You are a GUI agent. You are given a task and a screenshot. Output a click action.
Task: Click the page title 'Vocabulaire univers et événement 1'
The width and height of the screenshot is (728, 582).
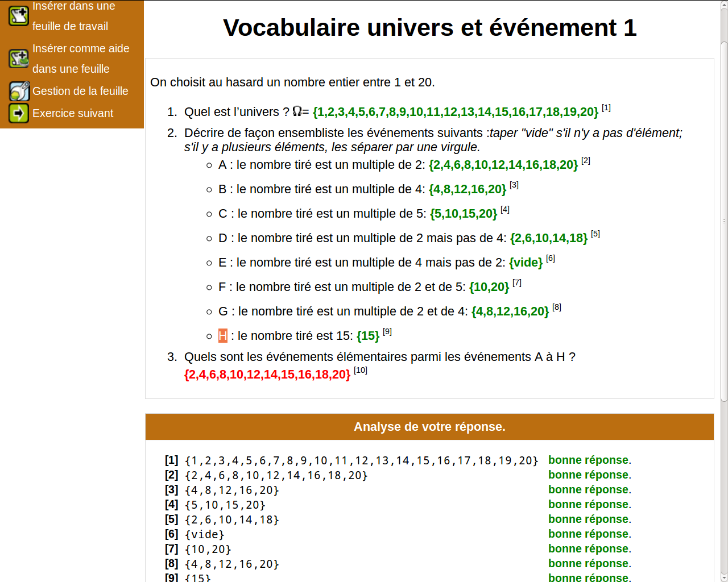coord(429,28)
